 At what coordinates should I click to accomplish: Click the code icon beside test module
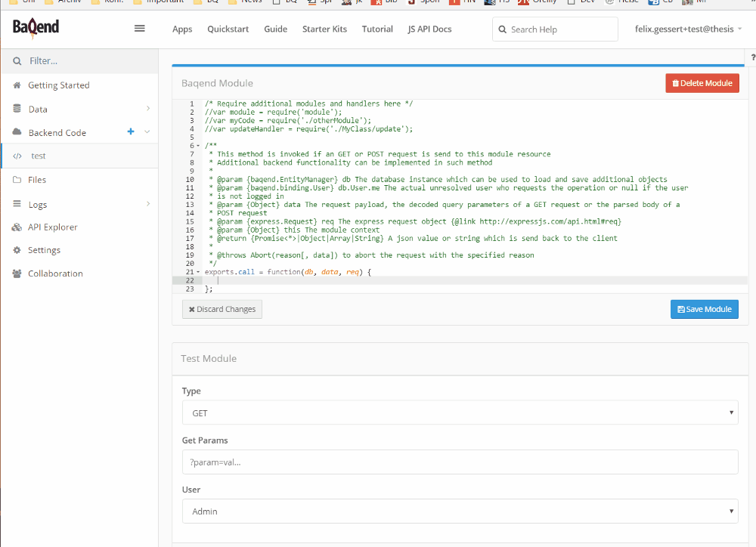[17, 156]
